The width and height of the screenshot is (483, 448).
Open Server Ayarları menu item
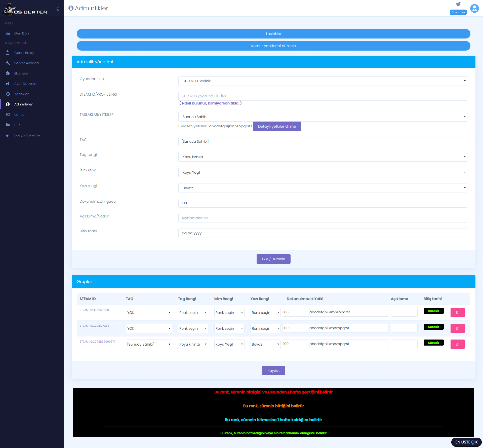click(x=26, y=63)
